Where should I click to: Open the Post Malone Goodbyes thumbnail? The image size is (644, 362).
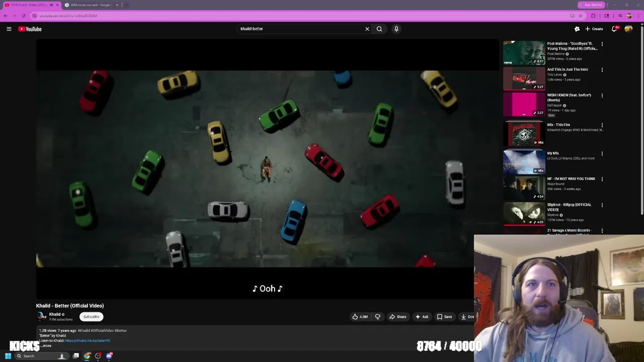[524, 53]
